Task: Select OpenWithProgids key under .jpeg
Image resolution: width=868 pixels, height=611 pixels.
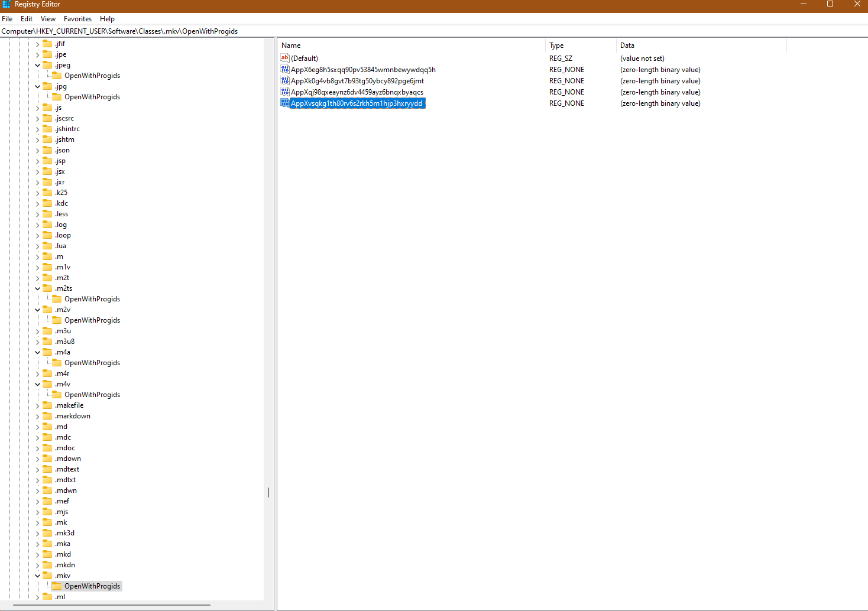Action: pyautogui.click(x=92, y=76)
